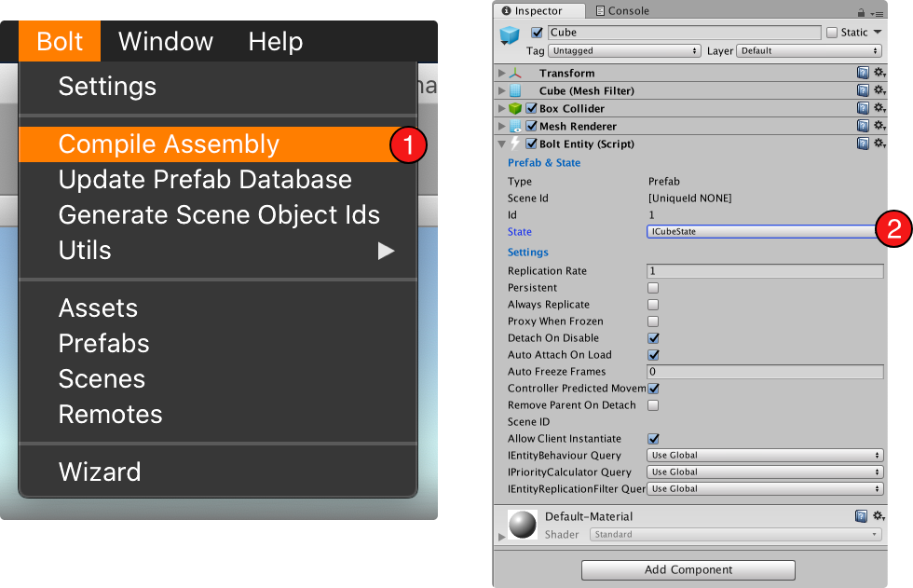Click the Bolt Entity lightning icon

point(515,144)
